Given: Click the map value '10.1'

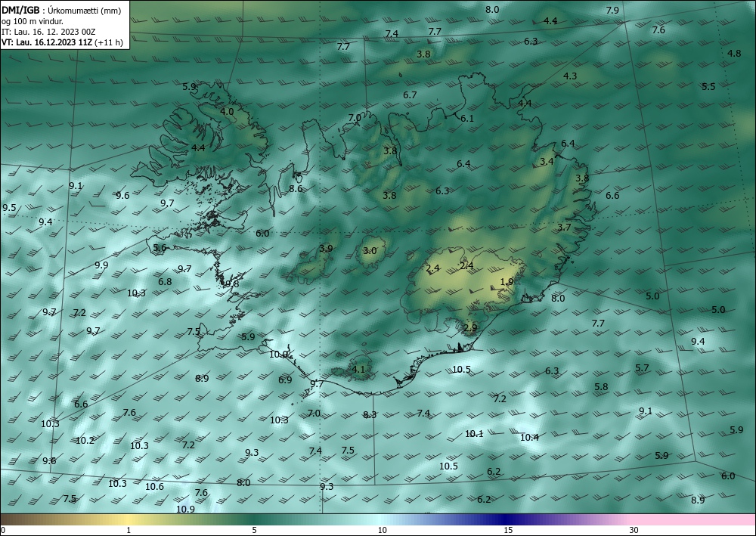Looking at the screenshot, I should click(474, 434).
